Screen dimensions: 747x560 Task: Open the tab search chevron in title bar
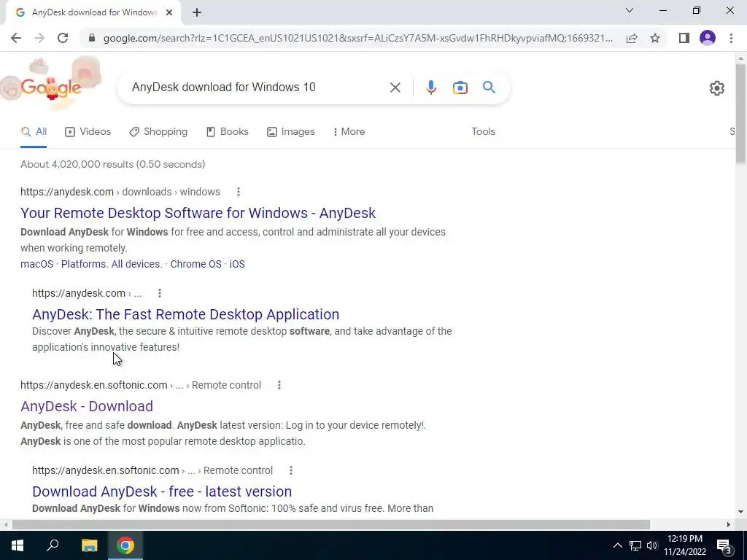(x=630, y=10)
